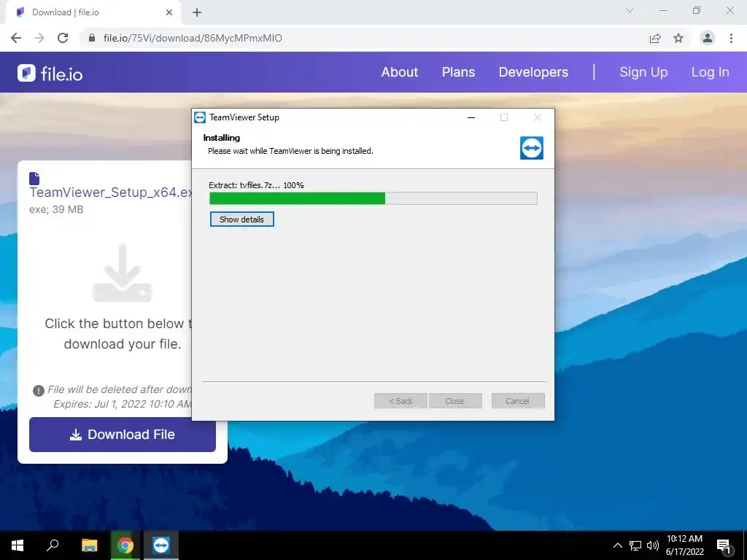Bookmark this page with star icon
This screenshot has height=560, width=747.
tap(678, 38)
